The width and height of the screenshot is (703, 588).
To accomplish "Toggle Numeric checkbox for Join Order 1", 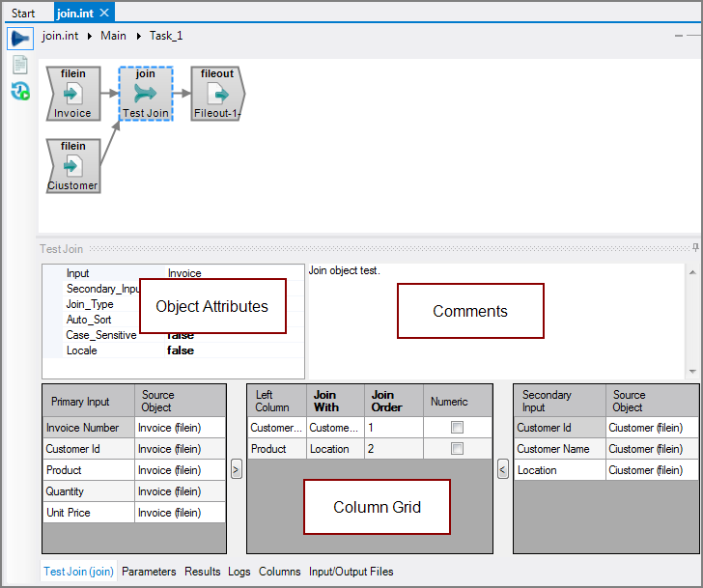I will tap(458, 428).
